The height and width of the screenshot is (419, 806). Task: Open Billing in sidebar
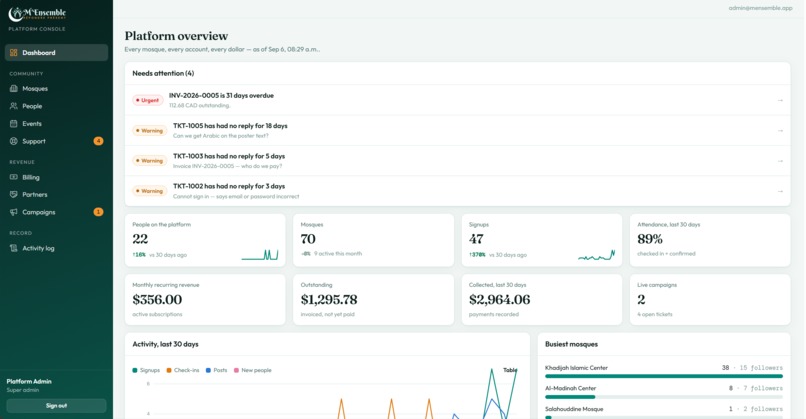point(57,177)
